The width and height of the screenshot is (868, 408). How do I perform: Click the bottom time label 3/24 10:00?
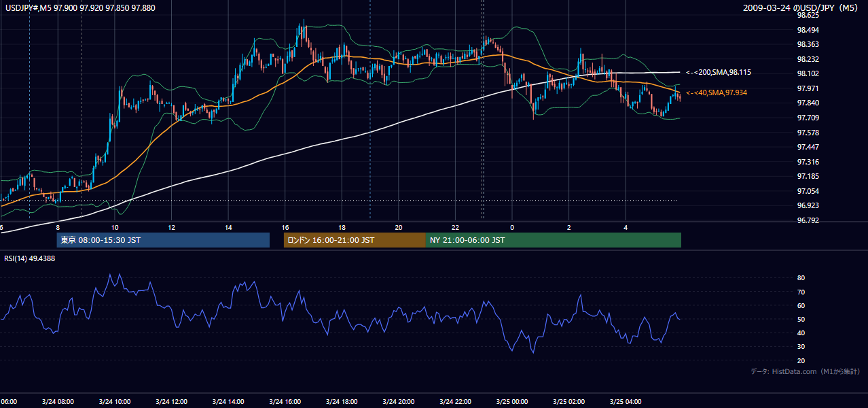pos(115,402)
